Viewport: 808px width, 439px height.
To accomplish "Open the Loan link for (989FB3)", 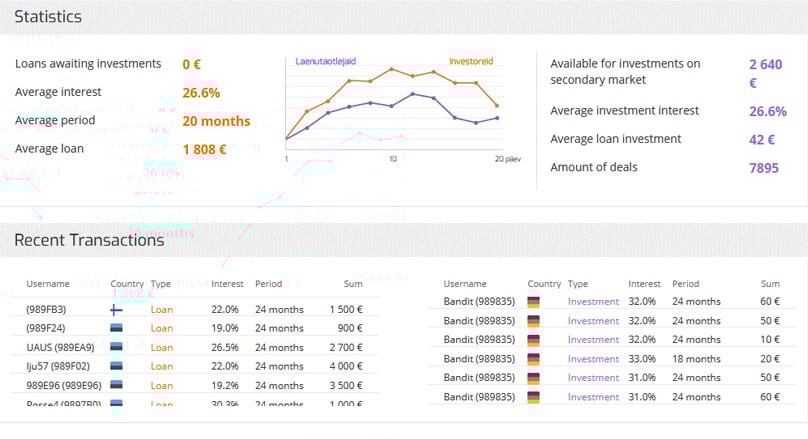I will pos(162,310).
